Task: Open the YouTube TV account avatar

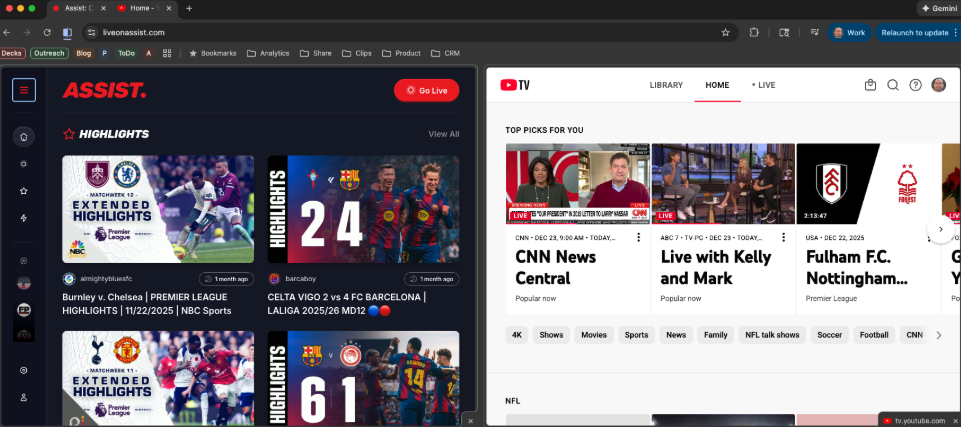Action: tap(938, 85)
